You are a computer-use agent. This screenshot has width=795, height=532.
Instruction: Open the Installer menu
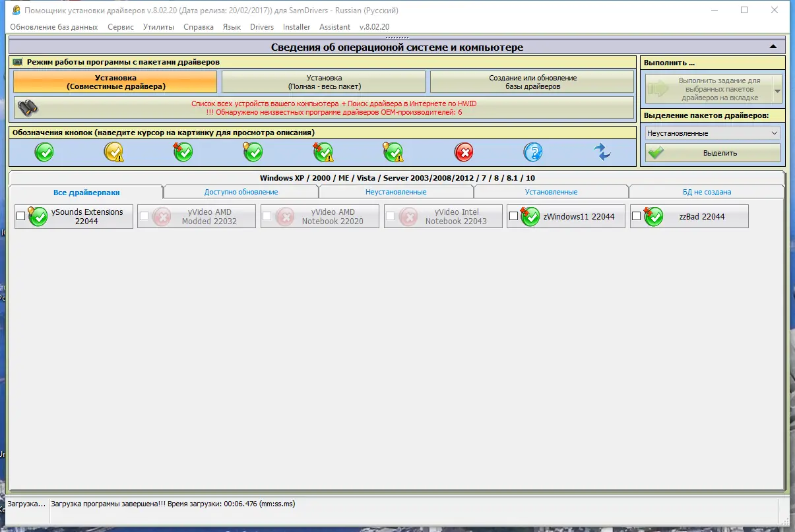coord(297,27)
